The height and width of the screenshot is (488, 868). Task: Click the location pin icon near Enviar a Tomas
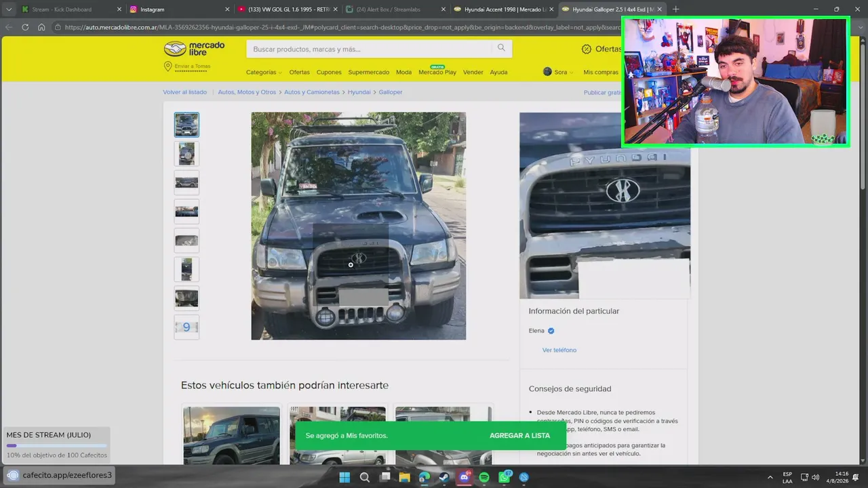(167, 66)
